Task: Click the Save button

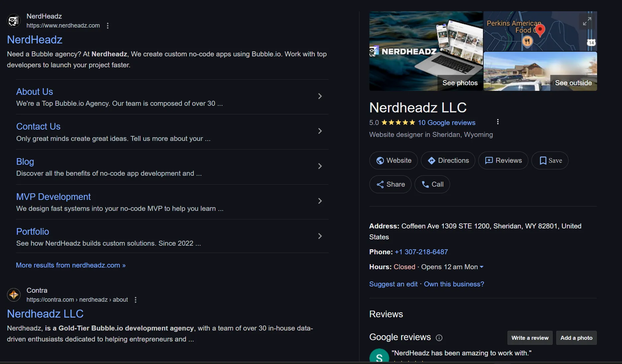Action: [x=550, y=160]
